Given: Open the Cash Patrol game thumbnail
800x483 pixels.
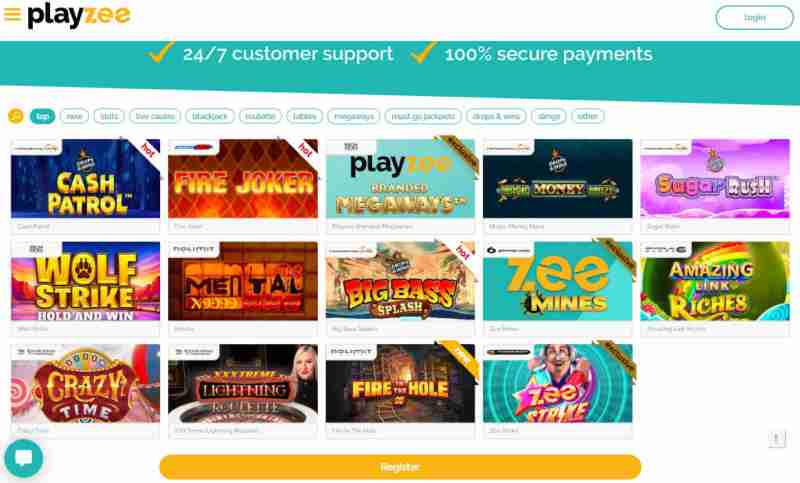Looking at the screenshot, I should click(x=85, y=179).
